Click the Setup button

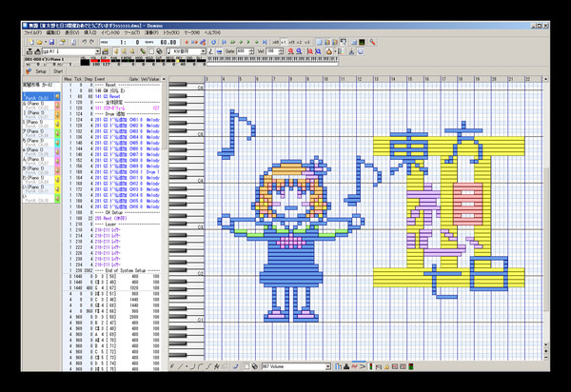point(41,71)
